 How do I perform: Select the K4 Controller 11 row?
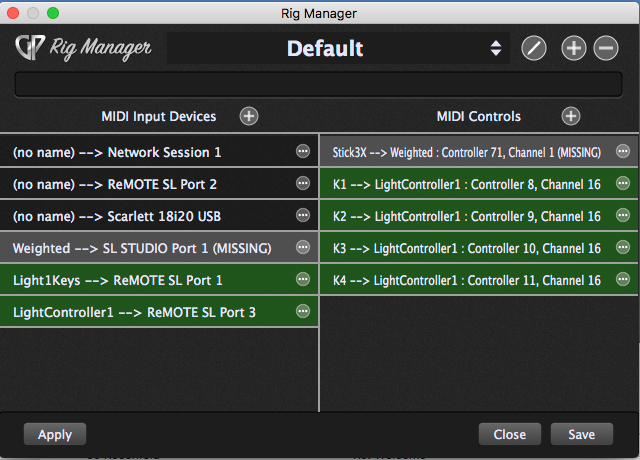pyautogui.click(x=466, y=280)
